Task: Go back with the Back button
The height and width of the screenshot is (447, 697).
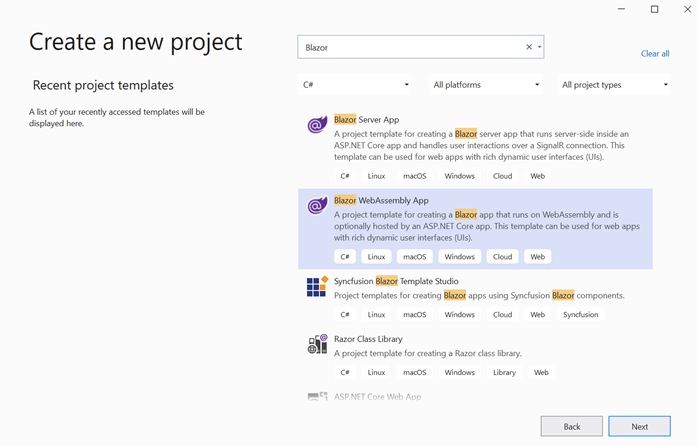Action: 571,426
